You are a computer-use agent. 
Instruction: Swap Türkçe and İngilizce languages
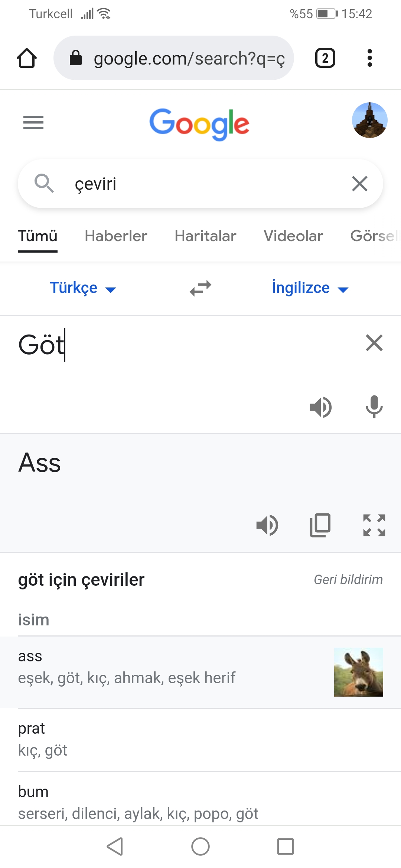click(200, 288)
